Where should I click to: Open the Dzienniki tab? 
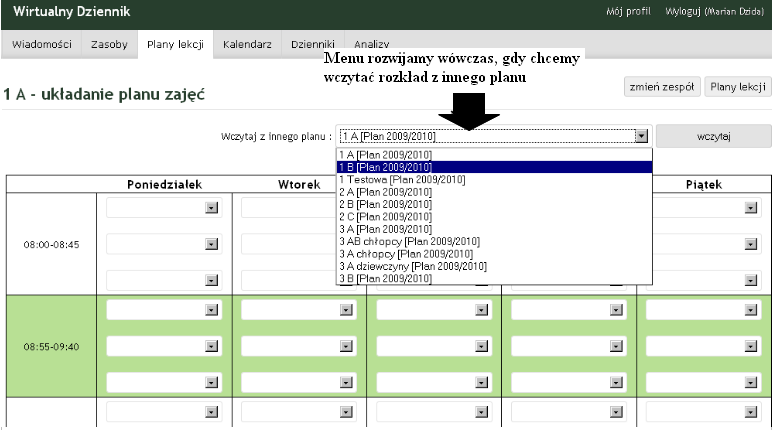[313, 44]
